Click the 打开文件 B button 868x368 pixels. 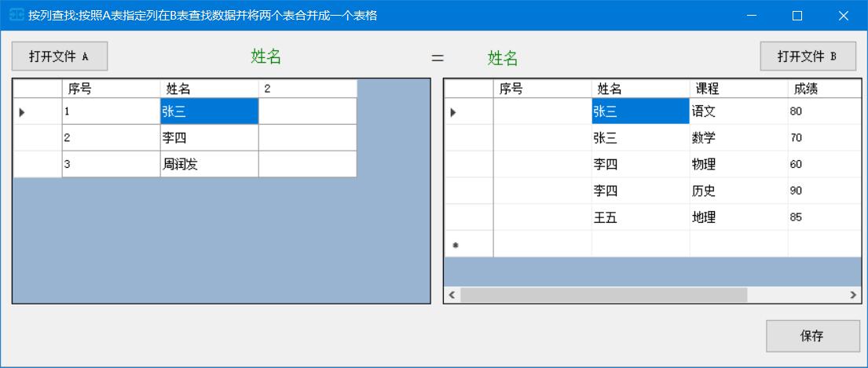[x=808, y=56]
